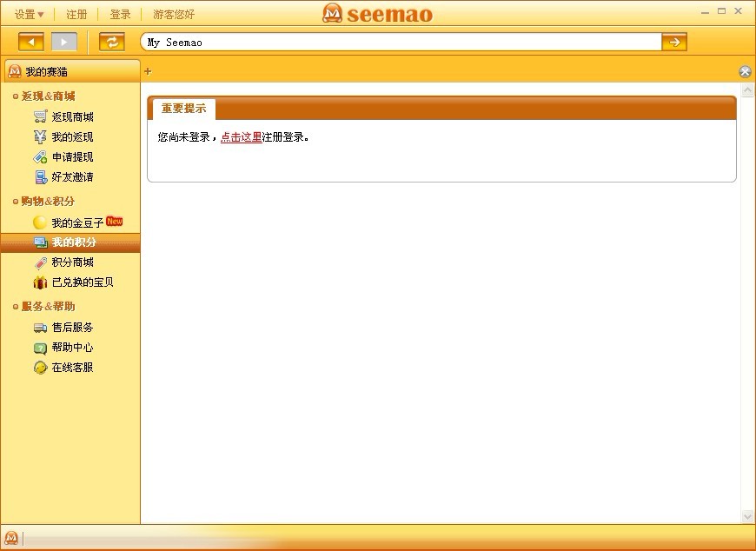Click the seemao logo in title bar

[377, 14]
